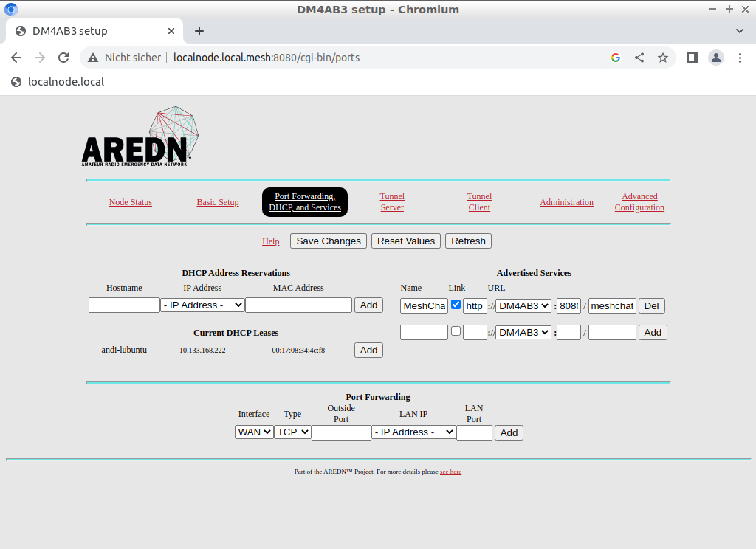Expand the port forwarding WAN interface dropdown
756x549 pixels.
point(254,432)
